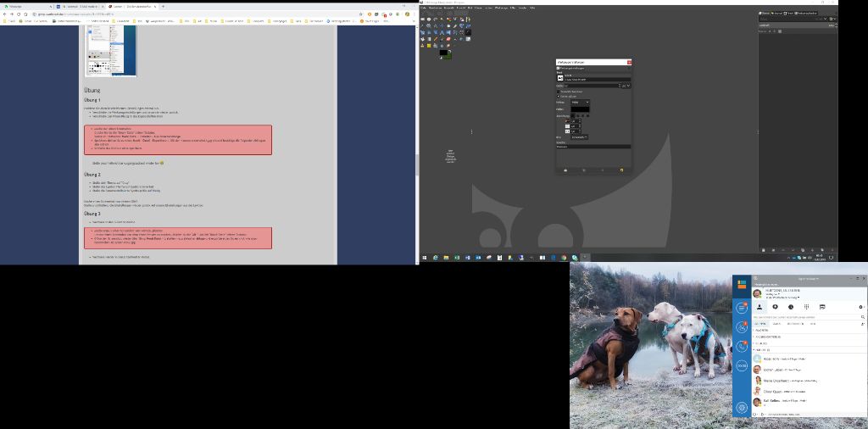
Task: Select the Clone stamp tool in GIMP
Action: click(x=422, y=46)
